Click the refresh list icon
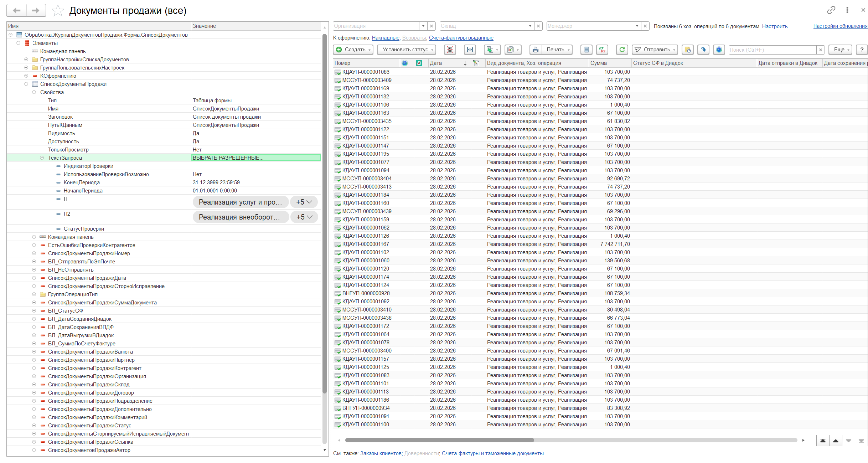868x463 pixels. (622, 50)
